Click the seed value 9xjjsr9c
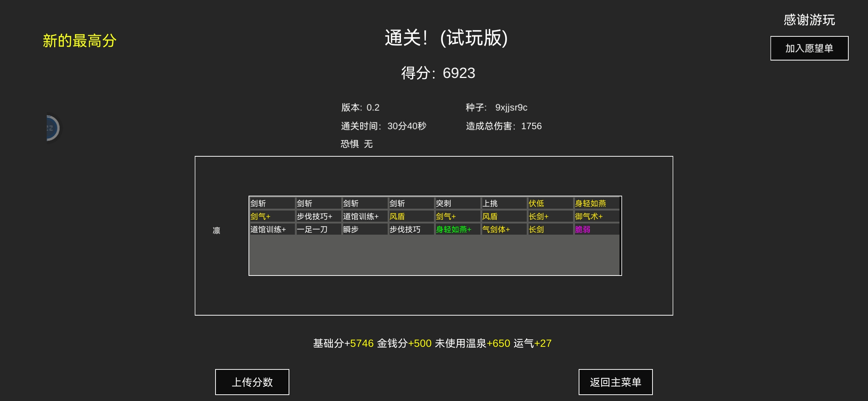 click(511, 108)
